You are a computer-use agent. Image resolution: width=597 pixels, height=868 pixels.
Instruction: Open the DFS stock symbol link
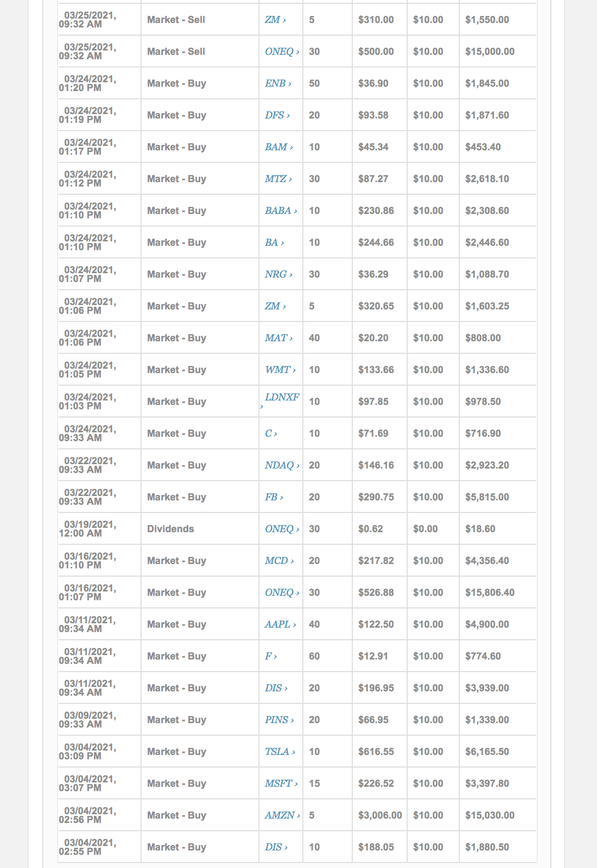274,115
